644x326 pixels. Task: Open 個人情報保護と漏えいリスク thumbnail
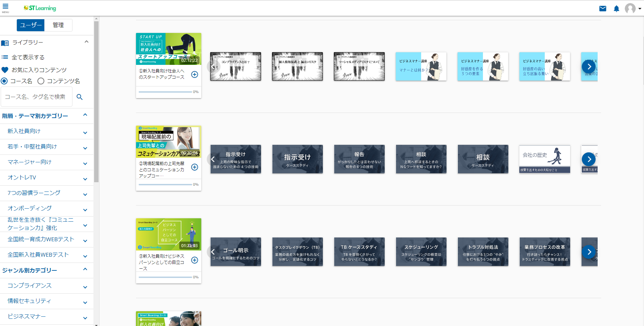click(297, 67)
